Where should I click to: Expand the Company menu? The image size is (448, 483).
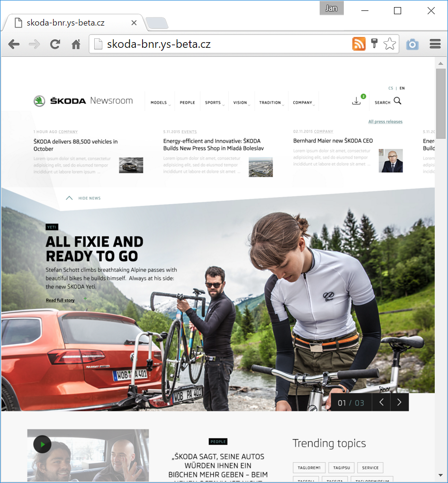point(304,103)
